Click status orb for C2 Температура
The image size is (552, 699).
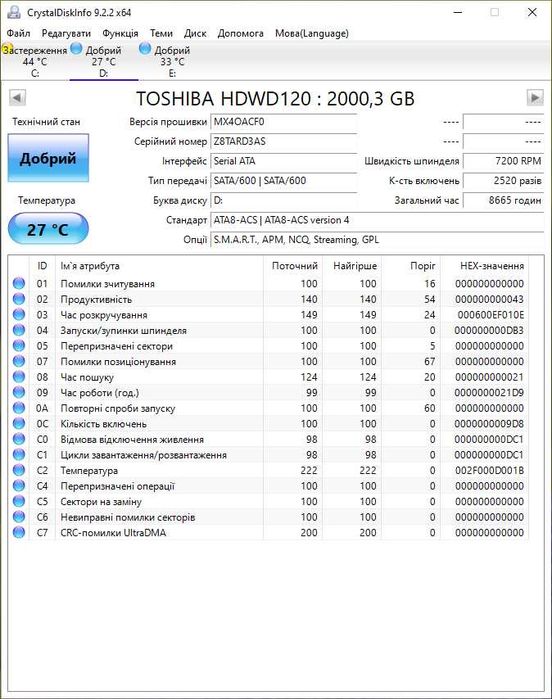[x=19, y=470]
